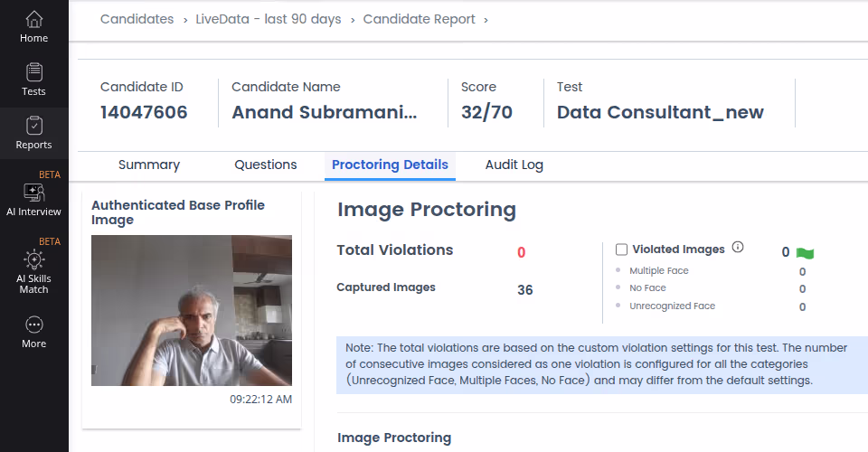Select the Reports clipboard icon
The width and height of the screenshot is (868, 452).
(33, 126)
